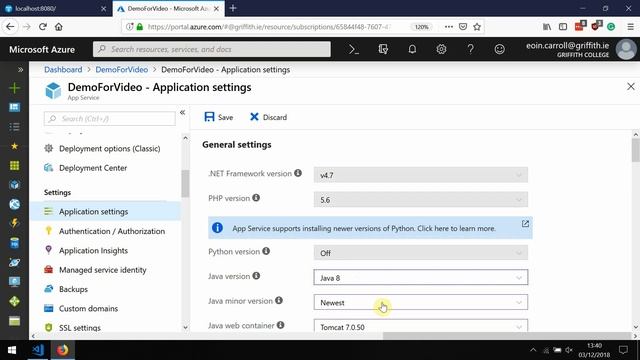Open notifications bell
Screen dimensions: 640x360
pyautogui.click(x=412, y=49)
